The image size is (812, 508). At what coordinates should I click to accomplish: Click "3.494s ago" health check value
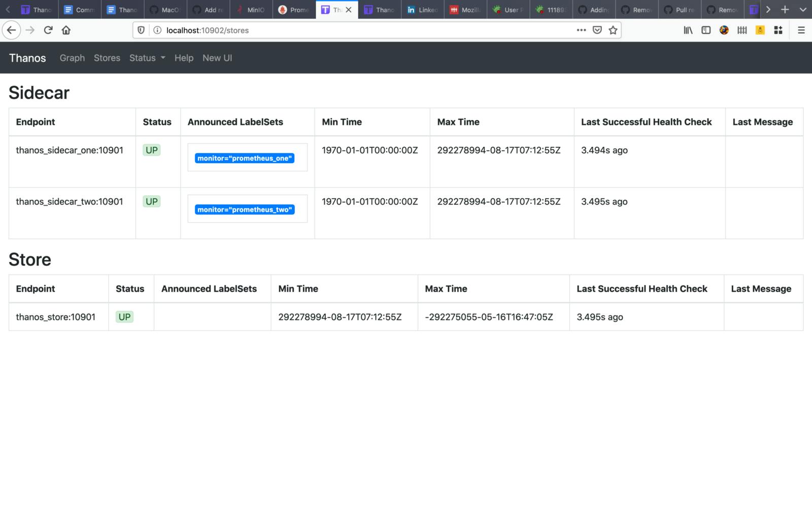[x=604, y=150]
